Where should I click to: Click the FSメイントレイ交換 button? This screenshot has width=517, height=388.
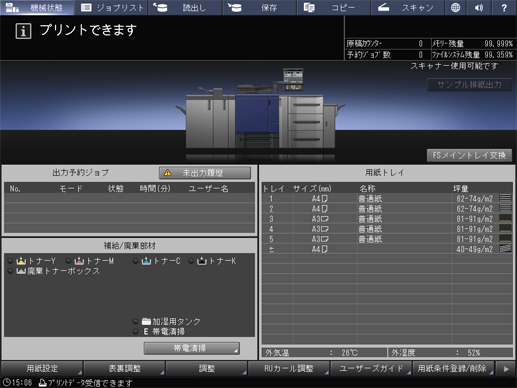point(469,155)
